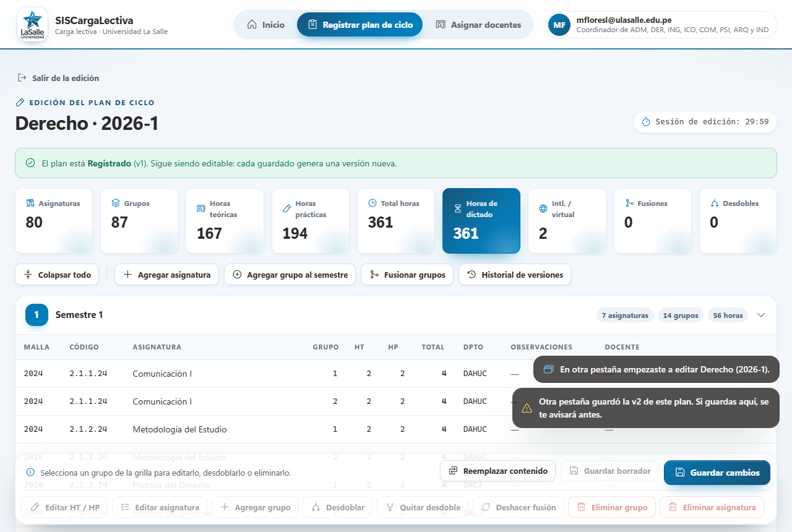
Task: Click the La Salle Universidad logo
Action: coord(32,25)
